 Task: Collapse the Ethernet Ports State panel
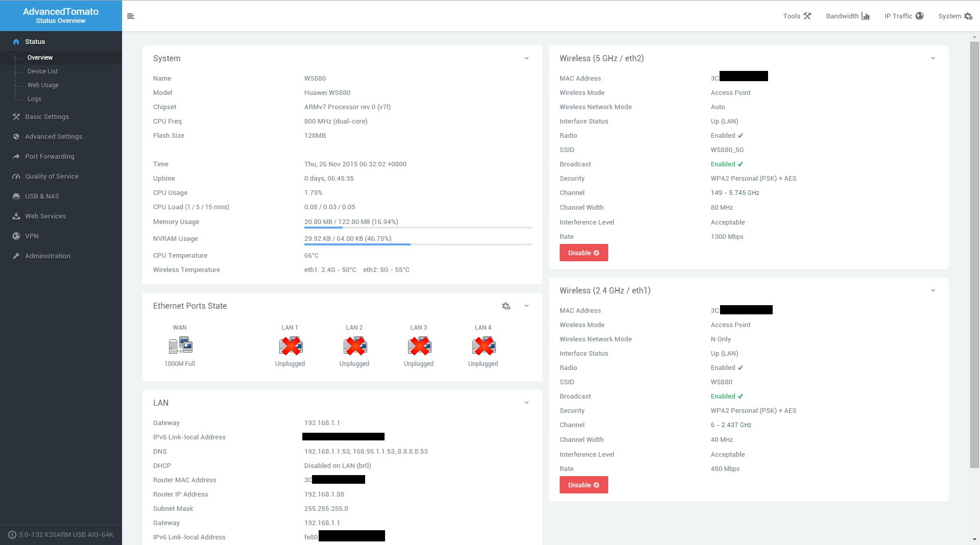click(527, 306)
